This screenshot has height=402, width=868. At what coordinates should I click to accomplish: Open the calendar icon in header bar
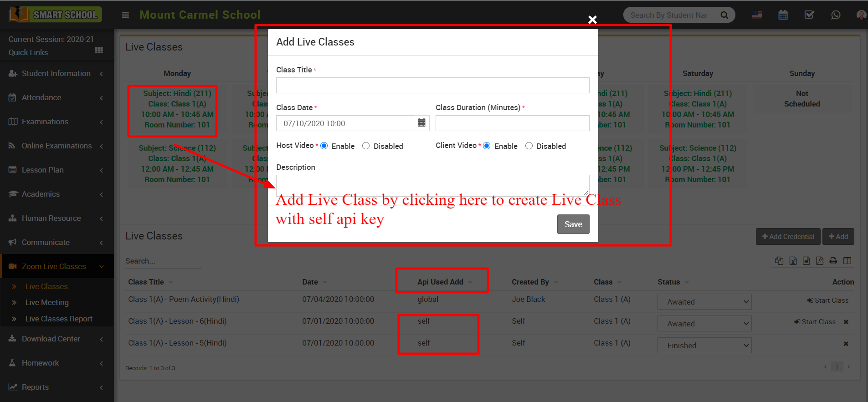[x=783, y=15]
